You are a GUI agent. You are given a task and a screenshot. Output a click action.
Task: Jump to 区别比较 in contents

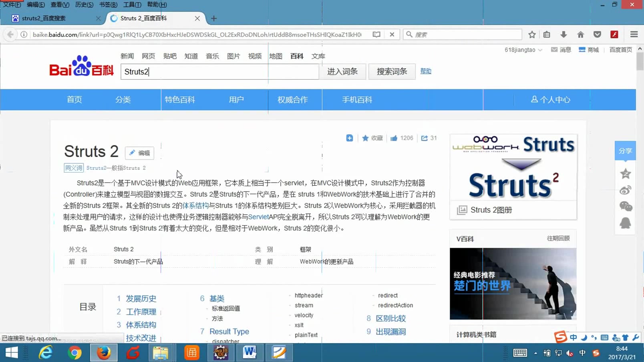391,318
